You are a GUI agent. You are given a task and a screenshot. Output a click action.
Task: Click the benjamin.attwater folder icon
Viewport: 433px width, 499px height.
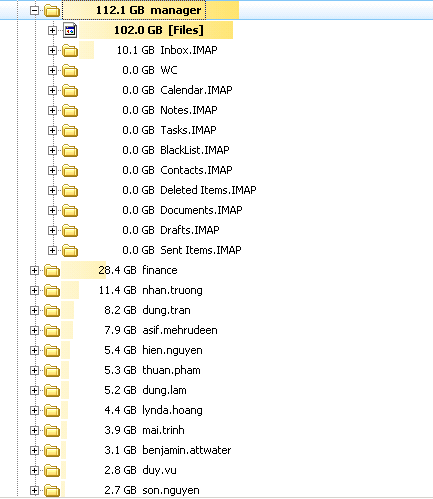[52, 451]
